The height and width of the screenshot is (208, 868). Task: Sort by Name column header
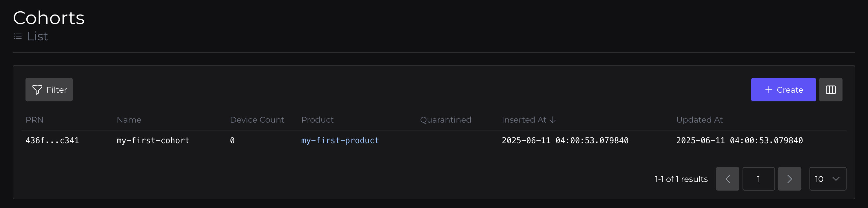[x=129, y=120]
